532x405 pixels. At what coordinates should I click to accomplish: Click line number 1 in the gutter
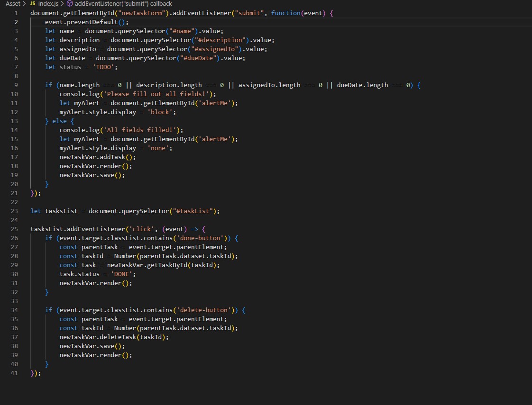pos(16,13)
